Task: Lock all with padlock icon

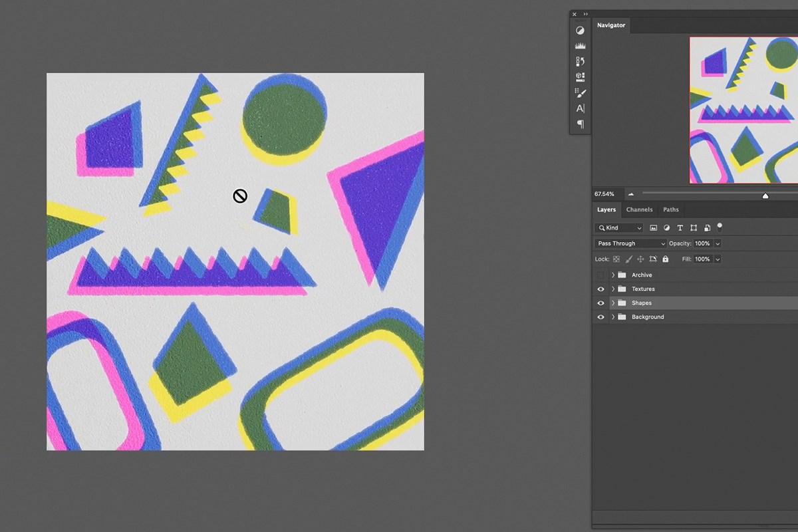Action: pos(665,259)
